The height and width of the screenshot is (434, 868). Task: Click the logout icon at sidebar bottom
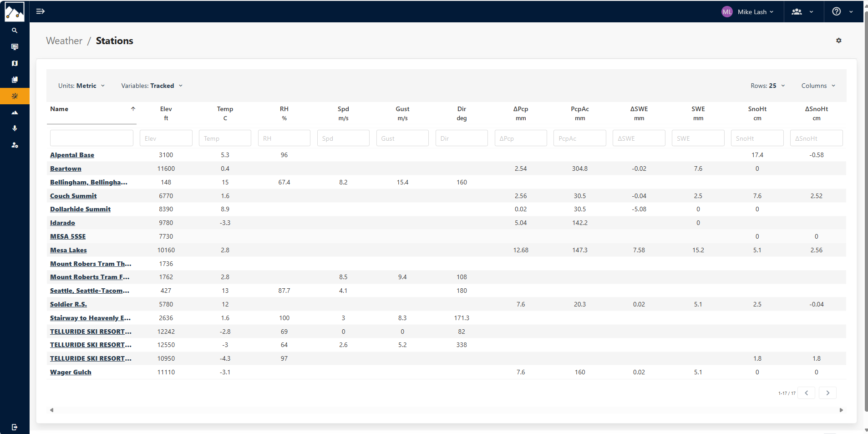pyautogui.click(x=15, y=427)
